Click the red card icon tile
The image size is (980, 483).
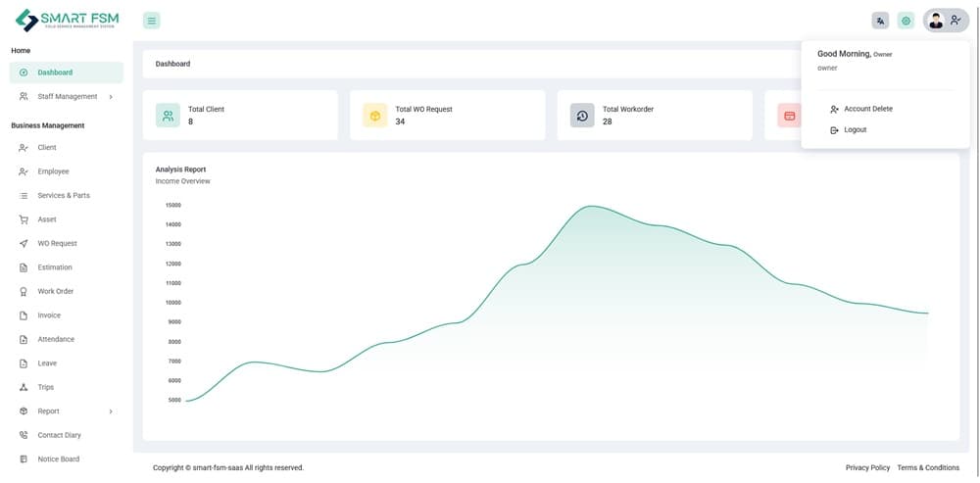click(789, 116)
